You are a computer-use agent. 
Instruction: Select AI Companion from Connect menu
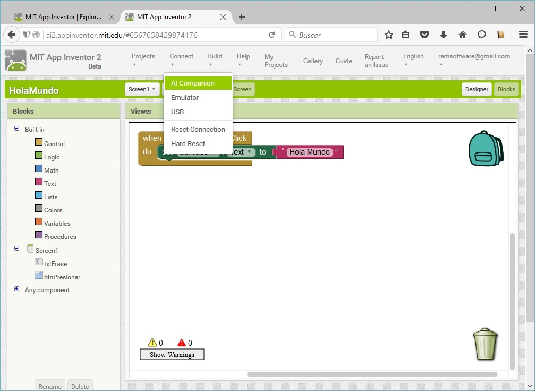193,83
